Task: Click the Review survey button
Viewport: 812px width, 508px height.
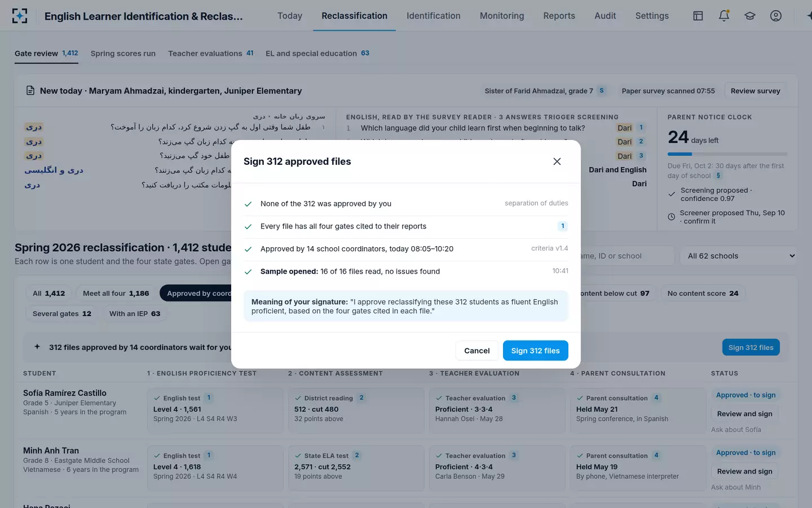Action: tap(756, 91)
